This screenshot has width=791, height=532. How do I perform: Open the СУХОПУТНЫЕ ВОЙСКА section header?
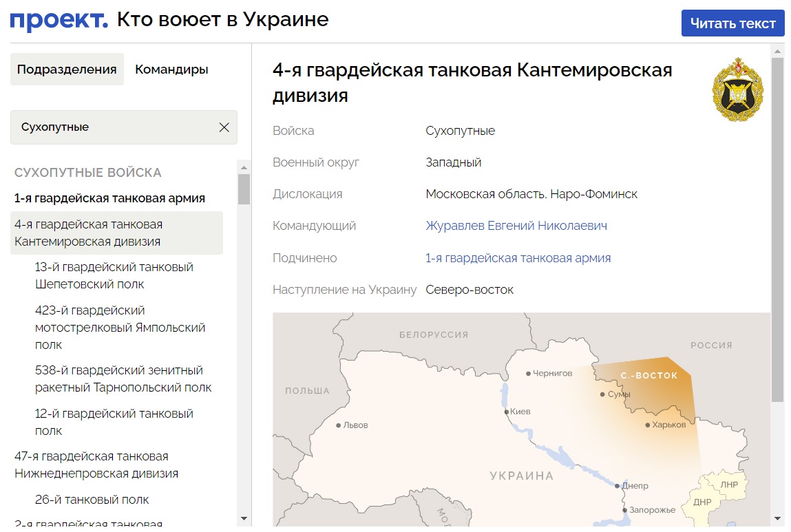click(x=87, y=172)
